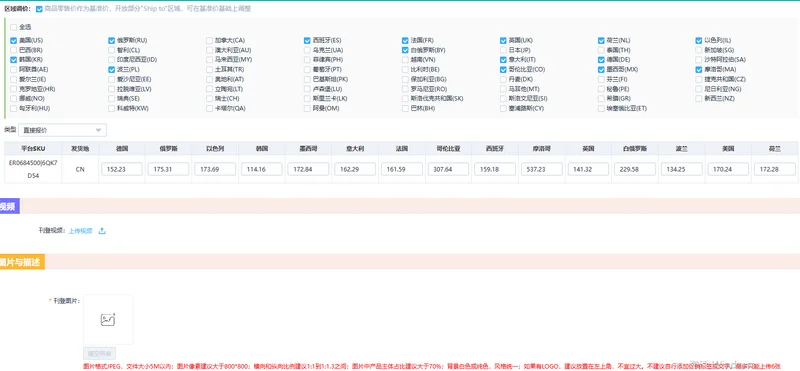Click the image placeholder icon for 刊登图片
Viewport: 800px width, 371px height.
[x=108, y=319]
